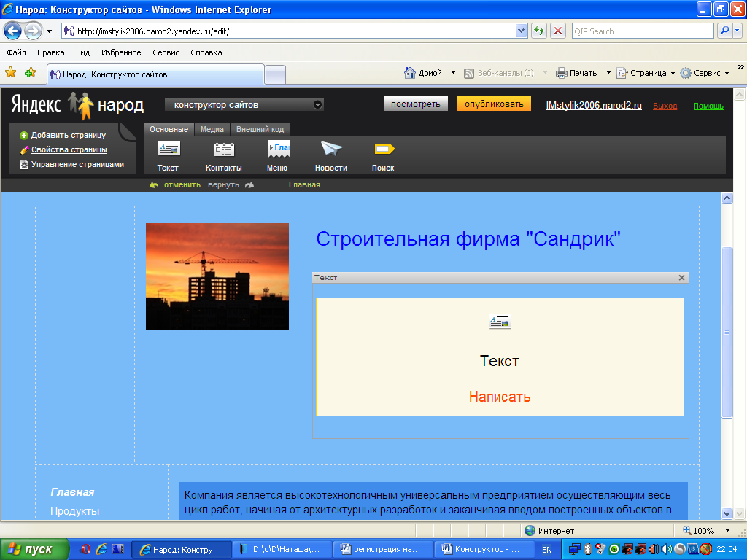Click the отменить undo link
The height and width of the screenshot is (560, 747).
pos(182,184)
